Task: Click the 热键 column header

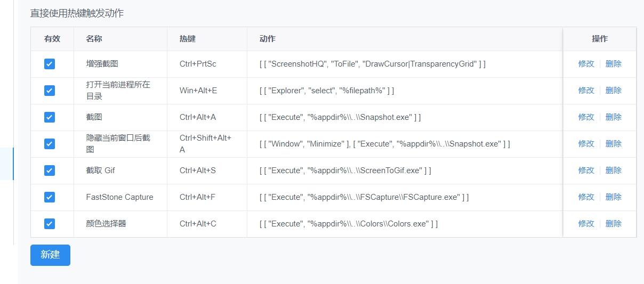Action: [x=188, y=39]
